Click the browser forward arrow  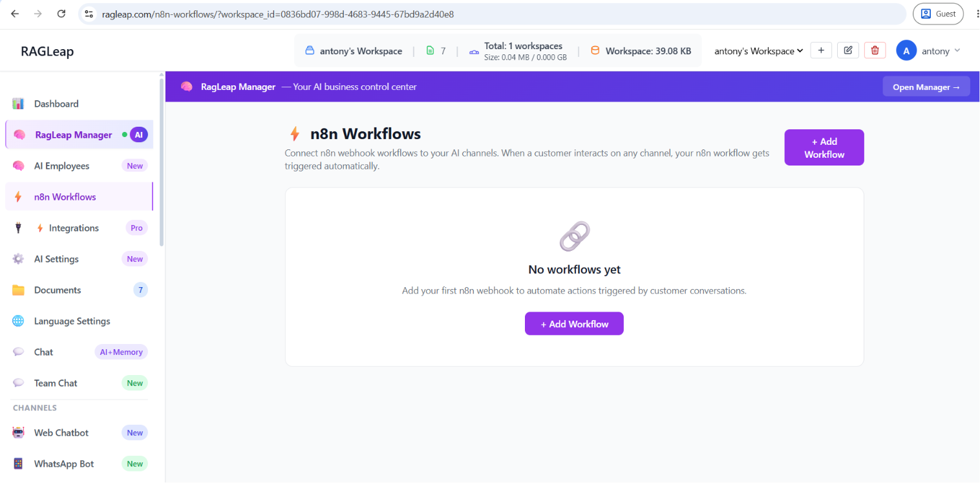point(38,14)
